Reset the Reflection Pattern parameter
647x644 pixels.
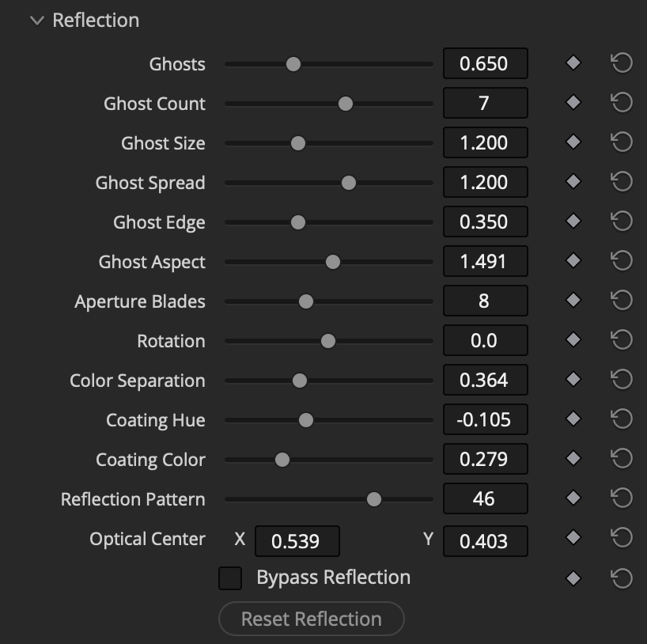click(622, 498)
